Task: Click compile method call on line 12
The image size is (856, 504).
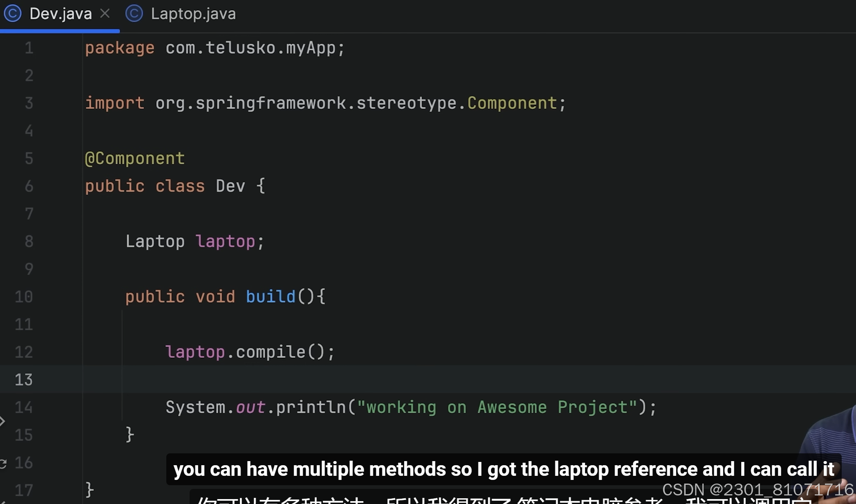Action: tap(270, 352)
